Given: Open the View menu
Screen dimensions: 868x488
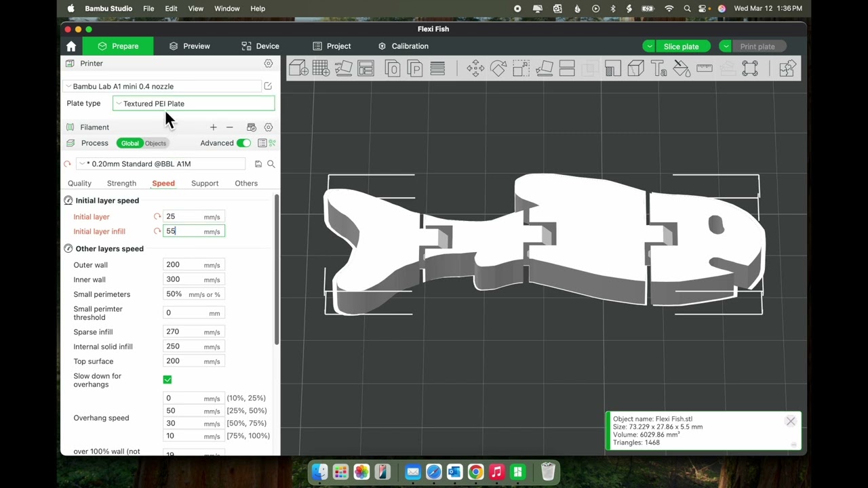Looking at the screenshot, I should pyautogui.click(x=195, y=8).
